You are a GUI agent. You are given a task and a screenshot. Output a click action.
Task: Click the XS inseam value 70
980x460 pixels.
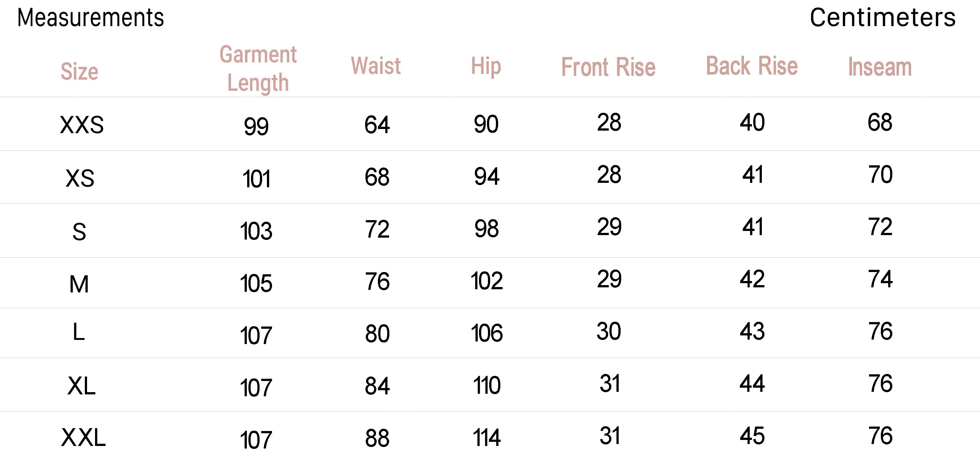(880, 175)
